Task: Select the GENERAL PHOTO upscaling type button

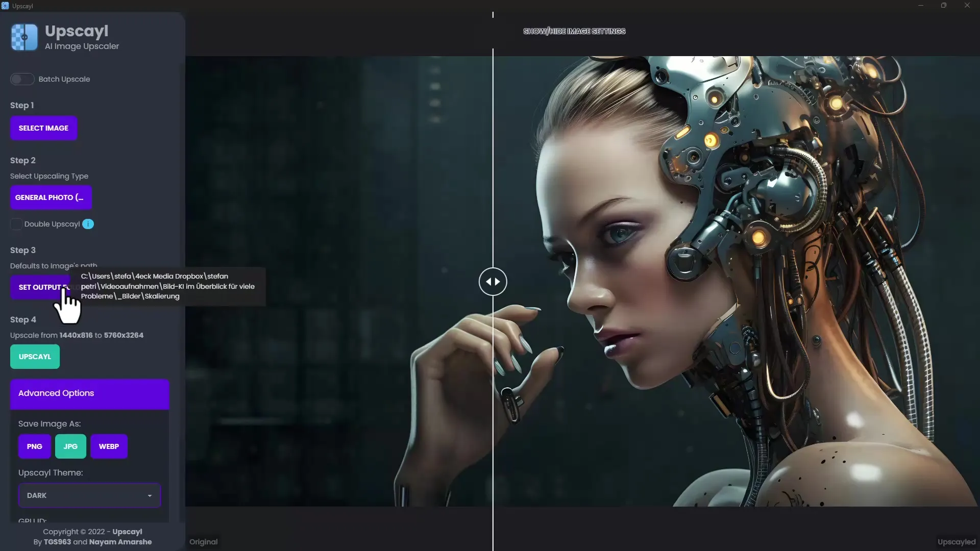Action: (50, 197)
